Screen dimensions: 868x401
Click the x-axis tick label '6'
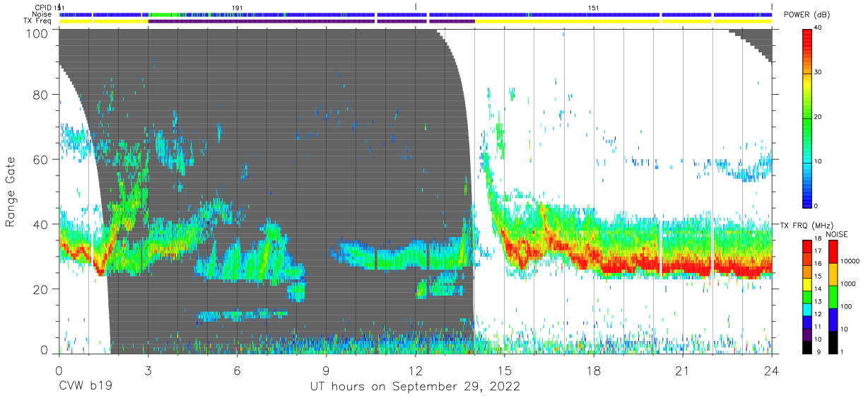click(x=237, y=371)
